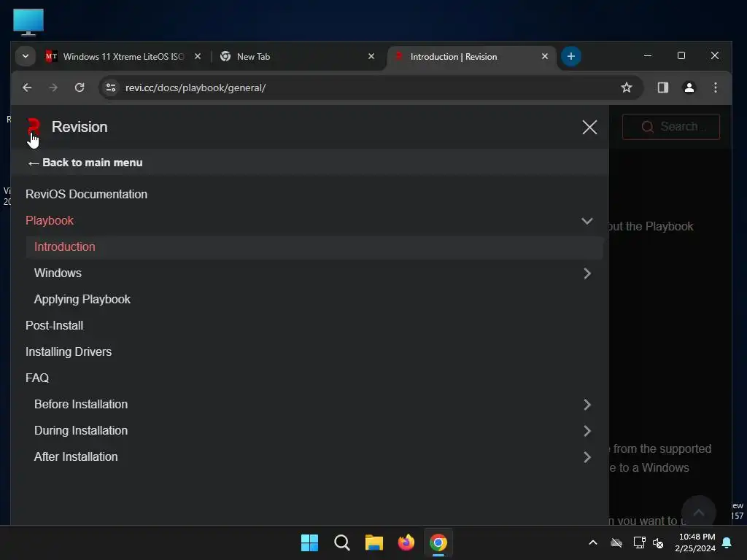Open muted volume tray icon
This screenshot has height=560, width=747.
pos(658,542)
